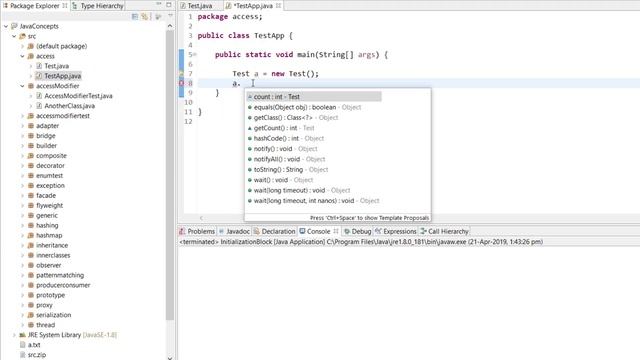Viewport: 640px width, 360px height.
Task: Select the producerconsumer package in tree
Action: (x=63, y=285)
